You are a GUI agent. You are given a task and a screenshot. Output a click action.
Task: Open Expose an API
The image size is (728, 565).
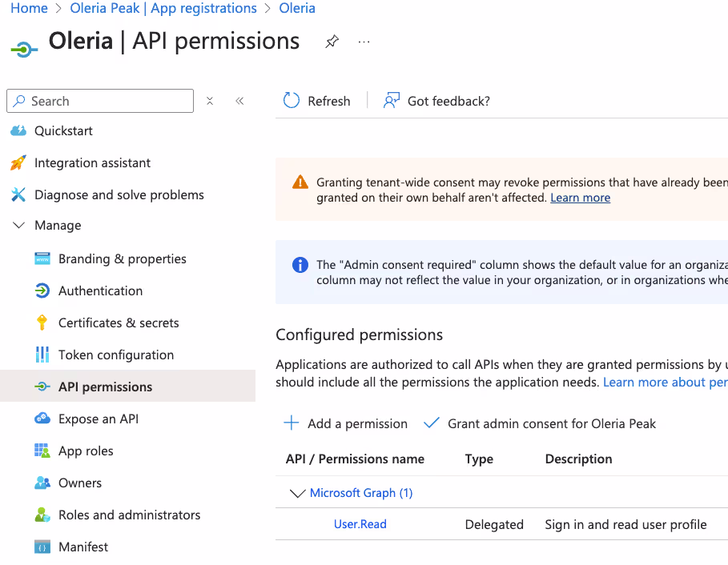coord(99,419)
